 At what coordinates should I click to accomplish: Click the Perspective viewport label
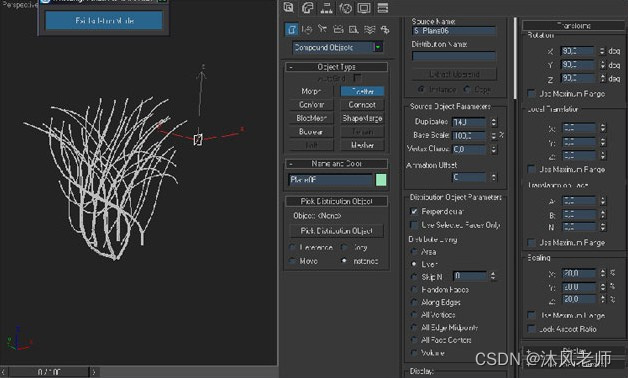(19, 5)
